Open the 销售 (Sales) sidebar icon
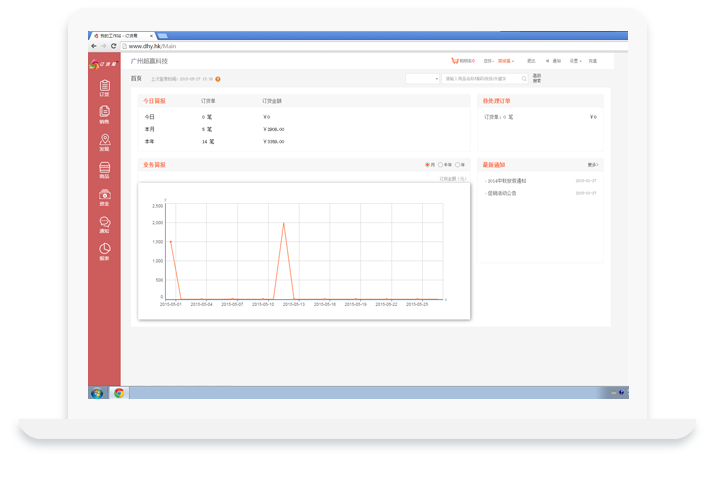Screen dimensions: 714x477 pyautogui.click(x=104, y=115)
